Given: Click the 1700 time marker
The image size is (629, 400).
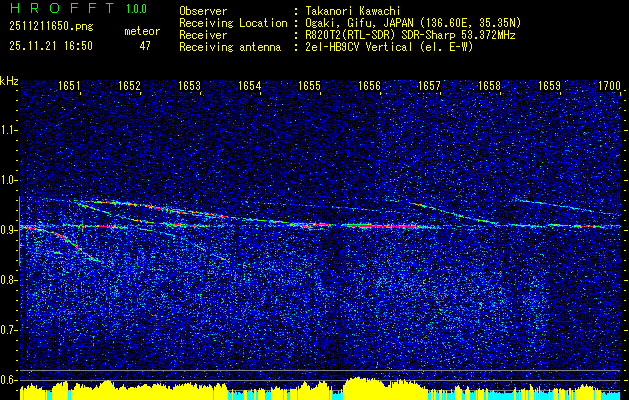Looking at the screenshot, I should click(609, 86).
